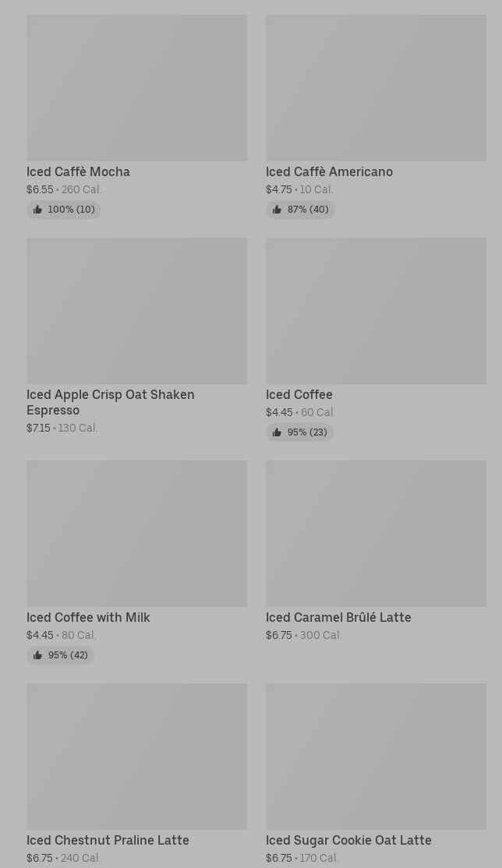Image resolution: width=502 pixels, height=868 pixels.
Task: Open the Iced Caffè Americano image
Action: (376, 88)
